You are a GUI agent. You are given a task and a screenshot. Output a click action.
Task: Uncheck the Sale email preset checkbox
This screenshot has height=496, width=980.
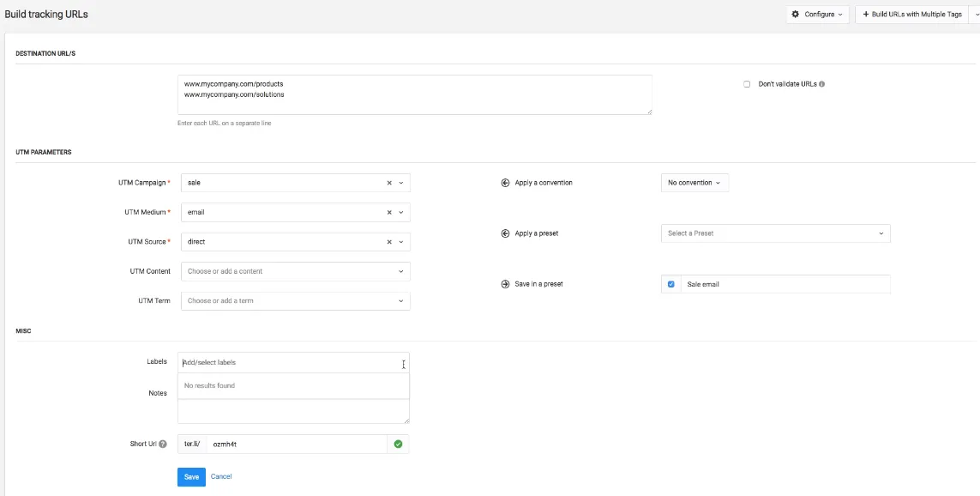tap(670, 283)
